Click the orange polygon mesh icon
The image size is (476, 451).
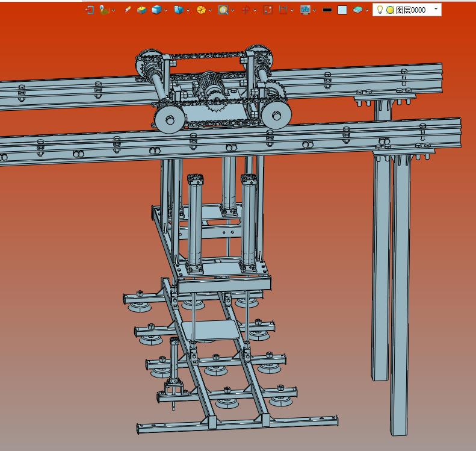click(201, 10)
